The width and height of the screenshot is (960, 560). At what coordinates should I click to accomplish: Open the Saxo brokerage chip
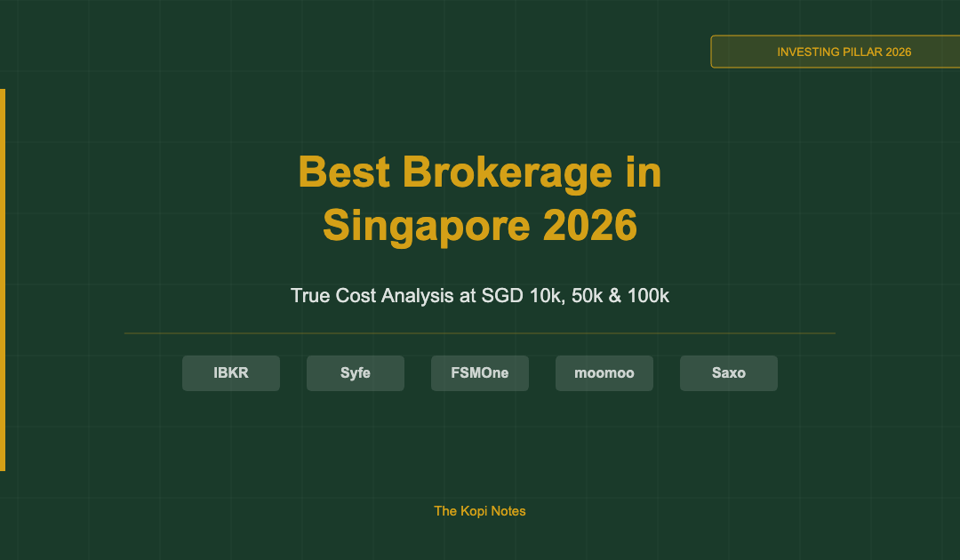[x=729, y=372]
